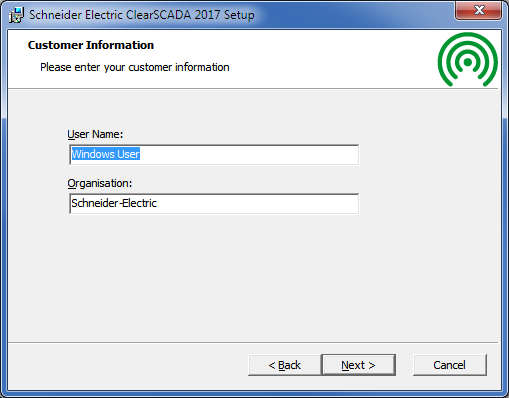Click the 'User Name:' label
This screenshot has width=509, height=398.
pos(95,134)
